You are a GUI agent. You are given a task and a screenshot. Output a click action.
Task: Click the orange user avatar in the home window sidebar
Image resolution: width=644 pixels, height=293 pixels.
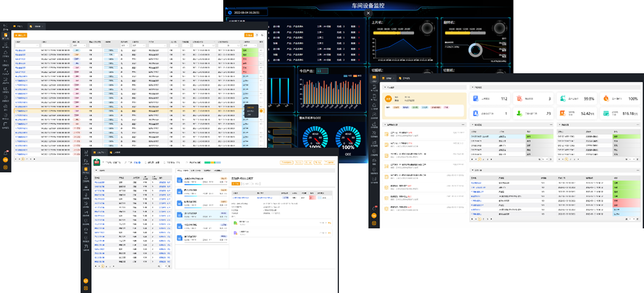point(373,215)
